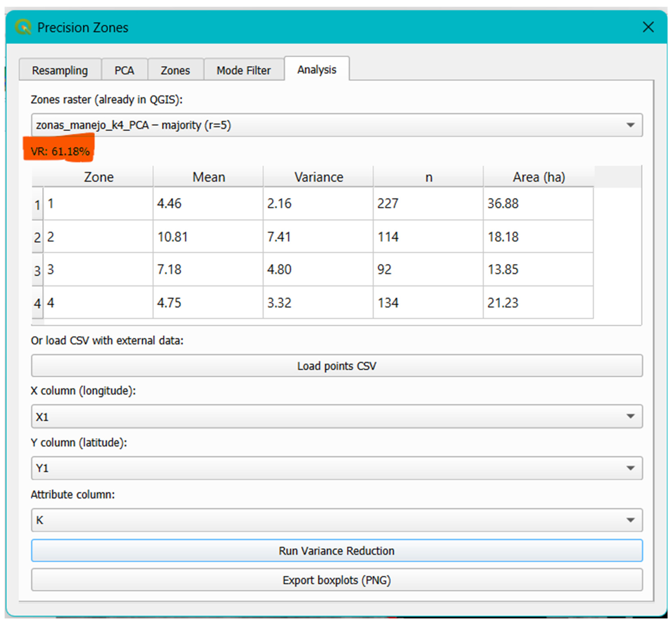Click the Variance column header
Screen dimensions: 672x624
click(x=318, y=177)
